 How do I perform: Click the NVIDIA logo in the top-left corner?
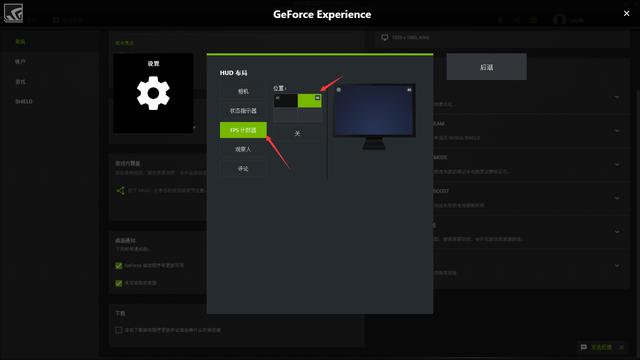pyautogui.click(x=13, y=13)
